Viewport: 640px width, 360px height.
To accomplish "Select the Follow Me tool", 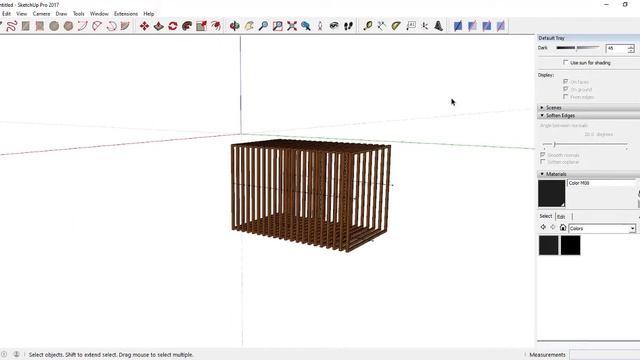I will (187, 26).
